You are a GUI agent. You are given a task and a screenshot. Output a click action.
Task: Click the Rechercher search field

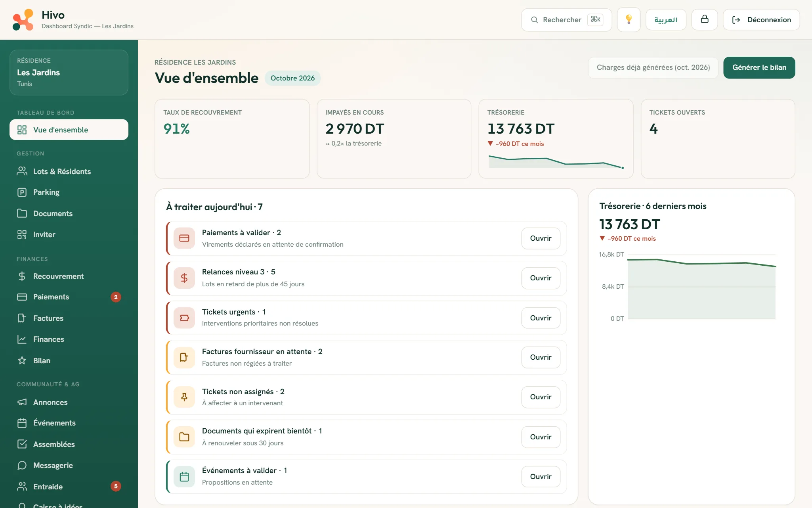[x=566, y=19]
